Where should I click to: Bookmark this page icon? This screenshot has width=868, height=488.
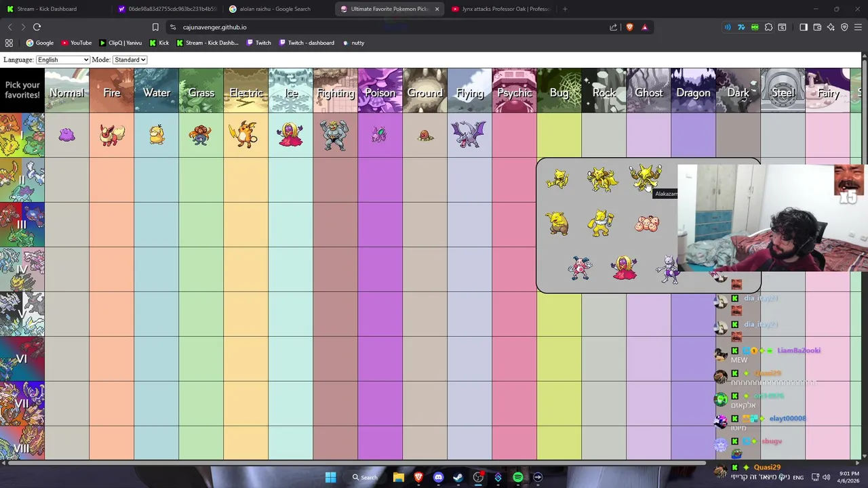pyautogui.click(x=155, y=27)
